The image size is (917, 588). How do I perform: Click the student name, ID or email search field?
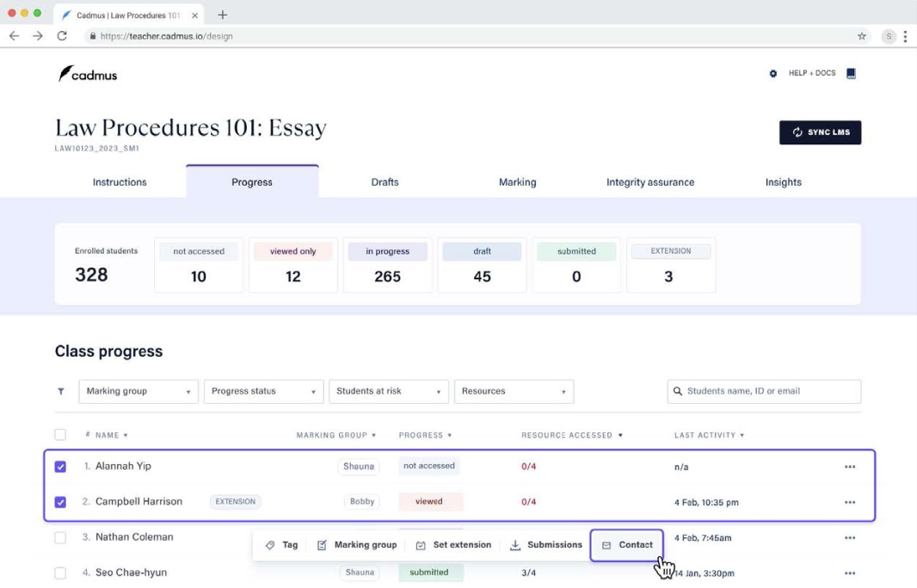[770, 391]
